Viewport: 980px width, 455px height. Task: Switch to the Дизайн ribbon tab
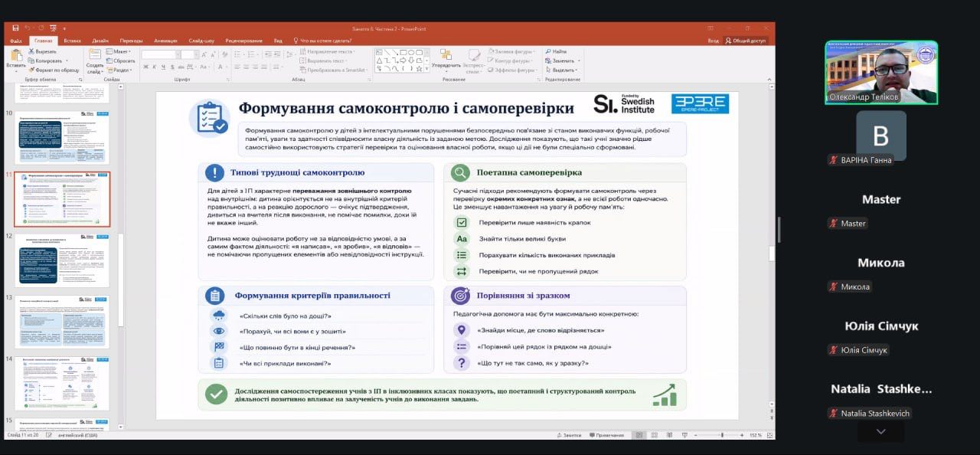pyautogui.click(x=100, y=41)
